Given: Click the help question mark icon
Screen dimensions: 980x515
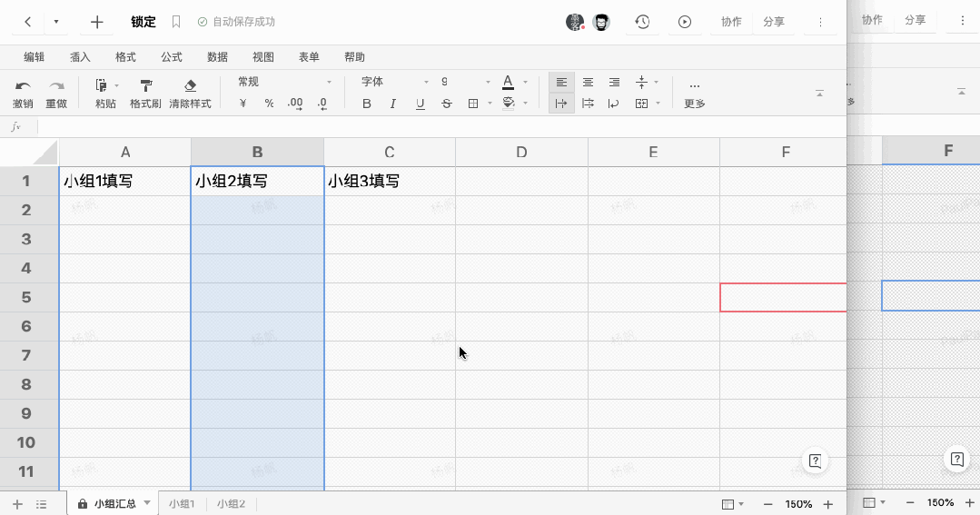Looking at the screenshot, I should tap(815, 461).
